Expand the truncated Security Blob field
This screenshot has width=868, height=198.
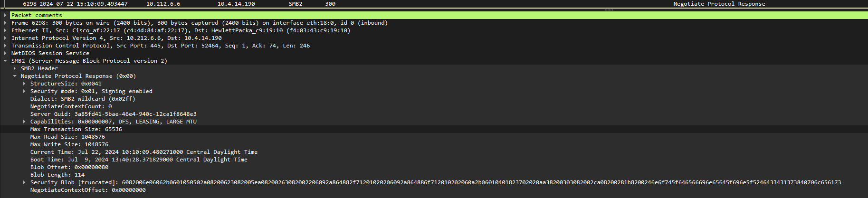point(24,182)
